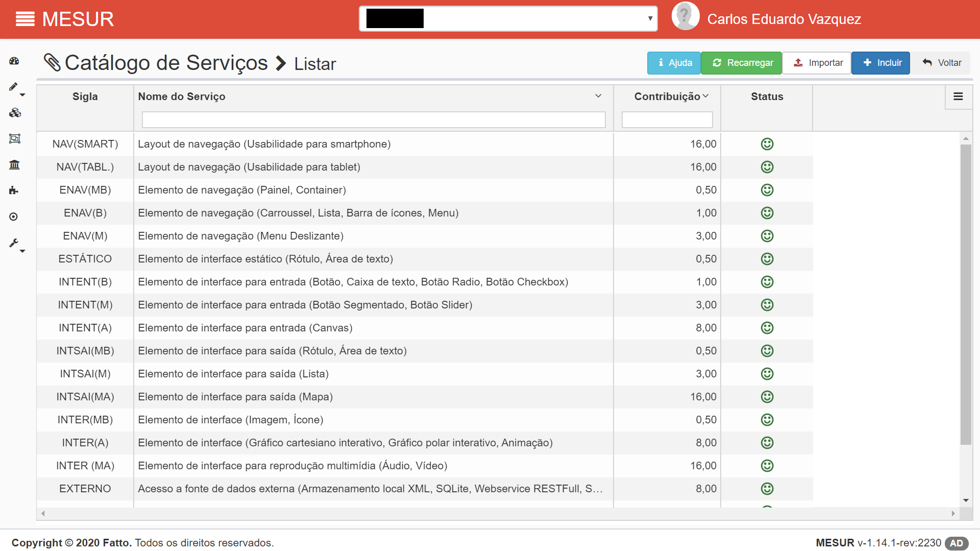
Task: Click the horizontal scroll right arrow
Action: 953,514
